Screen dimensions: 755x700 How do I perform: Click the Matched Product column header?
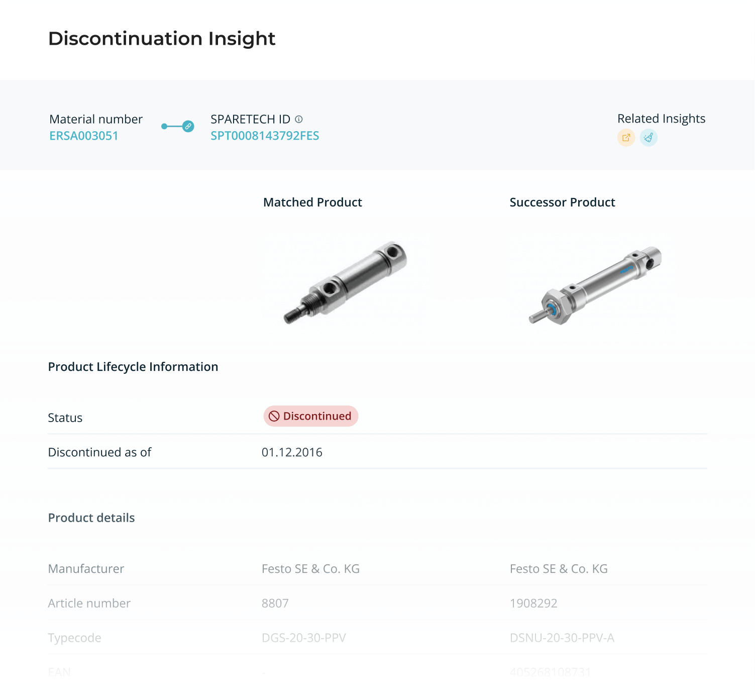312,203
